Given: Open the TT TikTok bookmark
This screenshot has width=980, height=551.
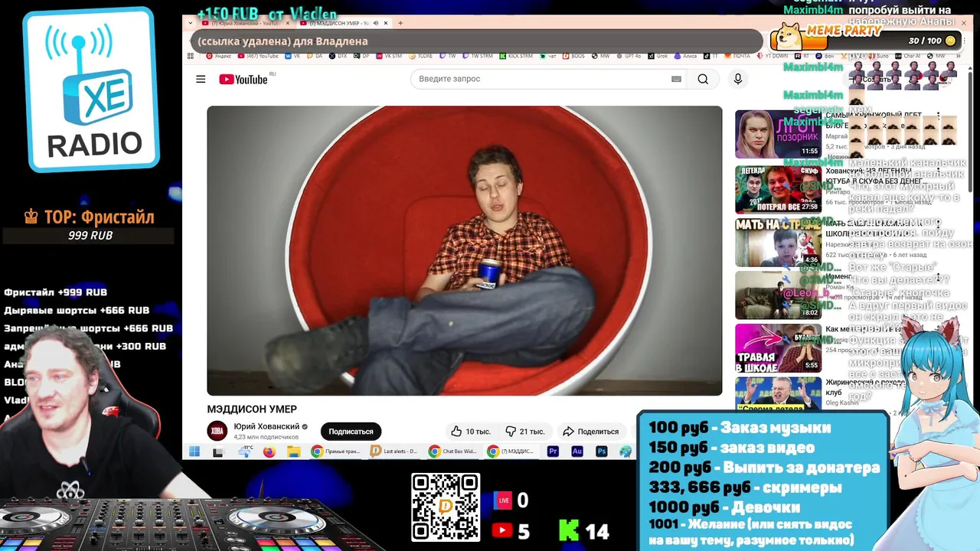Looking at the screenshot, I should tap(711, 56).
